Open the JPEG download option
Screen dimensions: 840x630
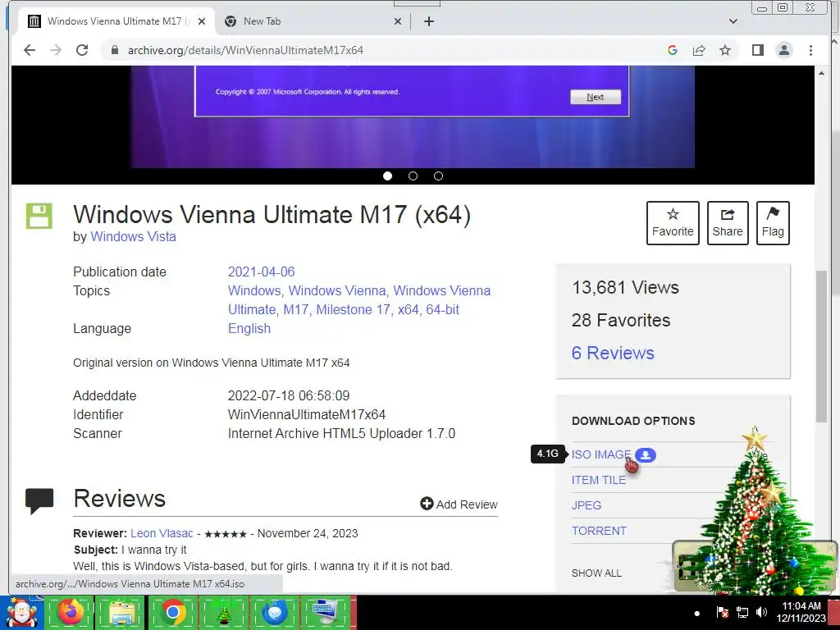(x=586, y=505)
